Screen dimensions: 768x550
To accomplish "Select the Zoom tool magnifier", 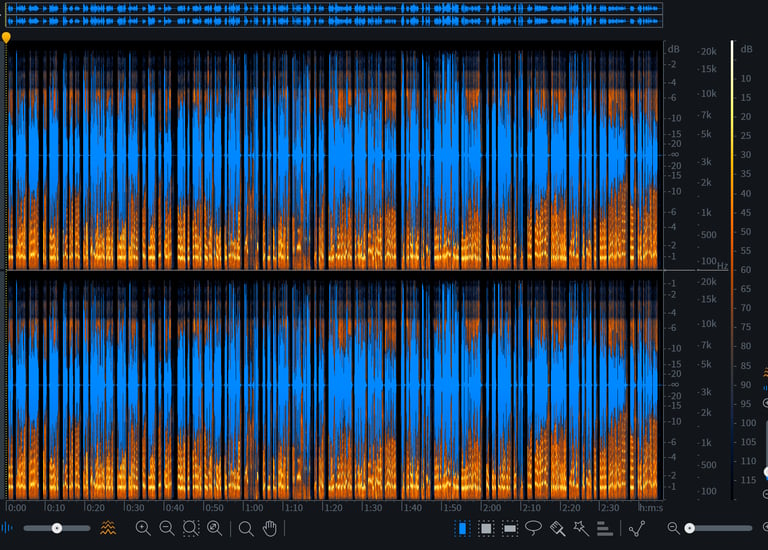I will tap(246, 528).
